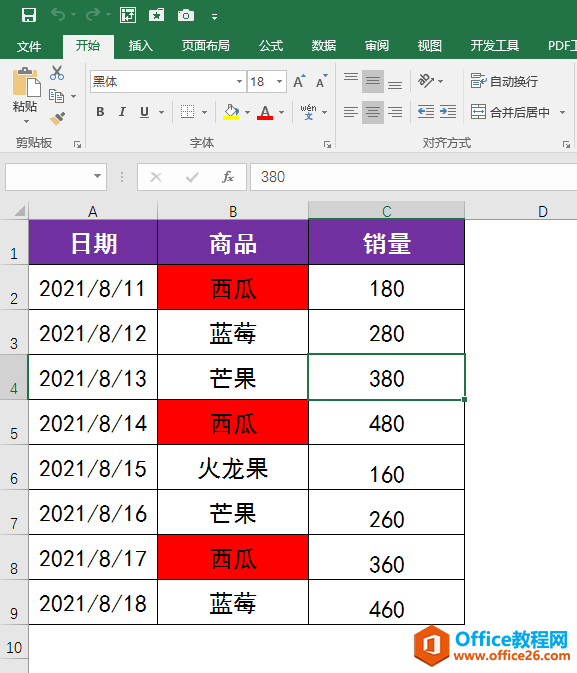Screen dimensions: 577x673
Task: Click the Undo arrow icon
Action: (x=58, y=15)
